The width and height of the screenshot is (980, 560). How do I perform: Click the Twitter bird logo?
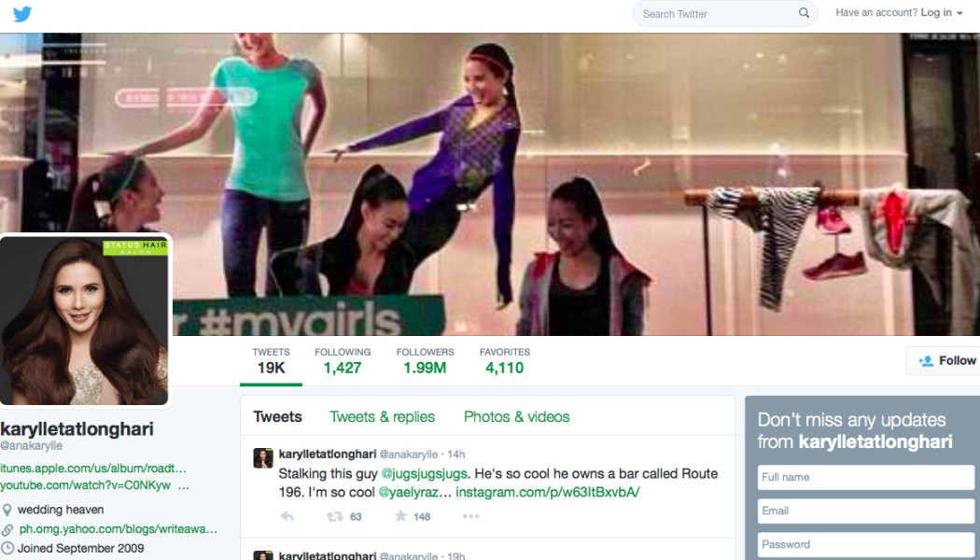21,14
